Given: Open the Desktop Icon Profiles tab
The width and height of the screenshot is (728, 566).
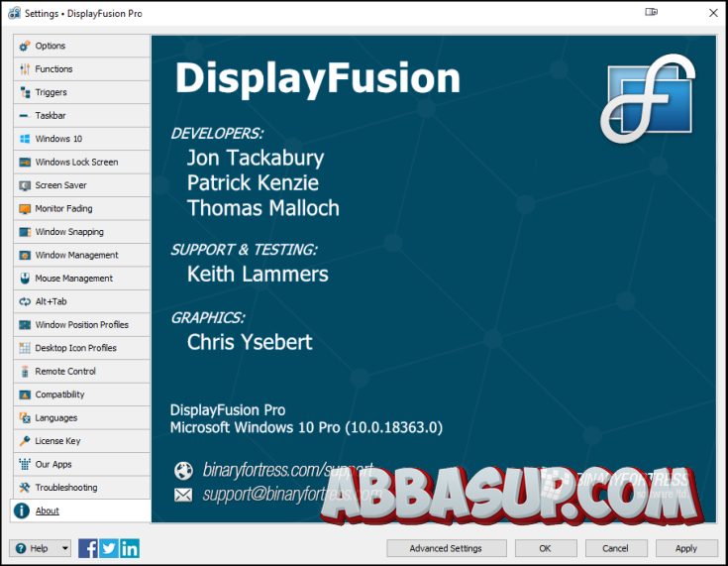Looking at the screenshot, I should coord(81,348).
